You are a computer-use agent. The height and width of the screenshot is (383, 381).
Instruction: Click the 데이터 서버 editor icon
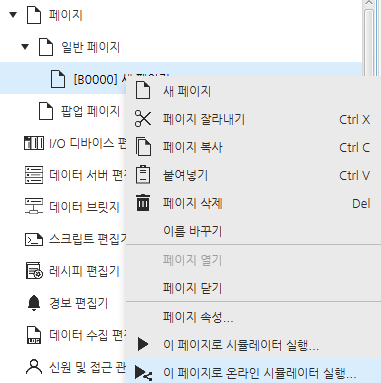pos(34,175)
